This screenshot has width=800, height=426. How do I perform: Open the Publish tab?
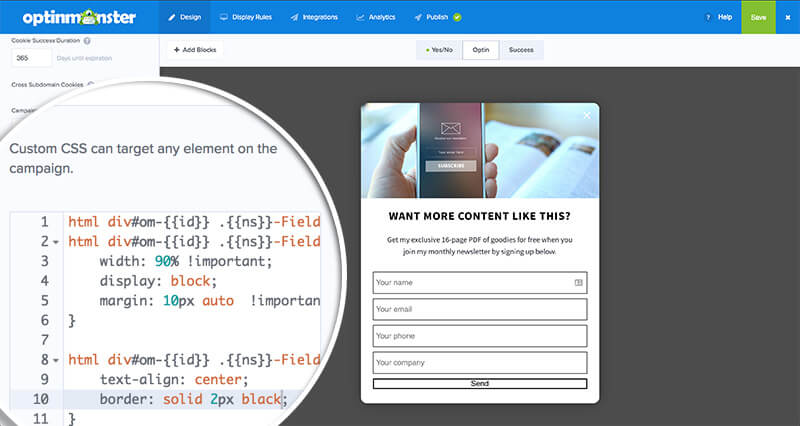click(437, 17)
